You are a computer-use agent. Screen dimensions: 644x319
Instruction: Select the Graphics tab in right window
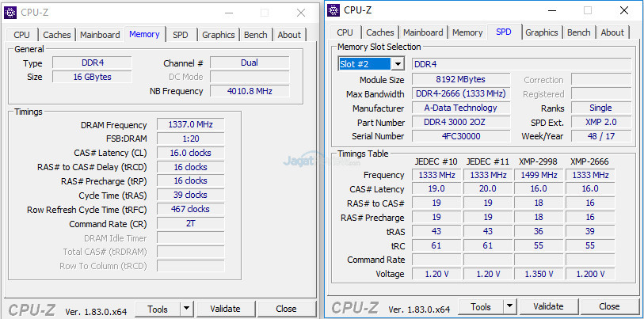coord(542,32)
